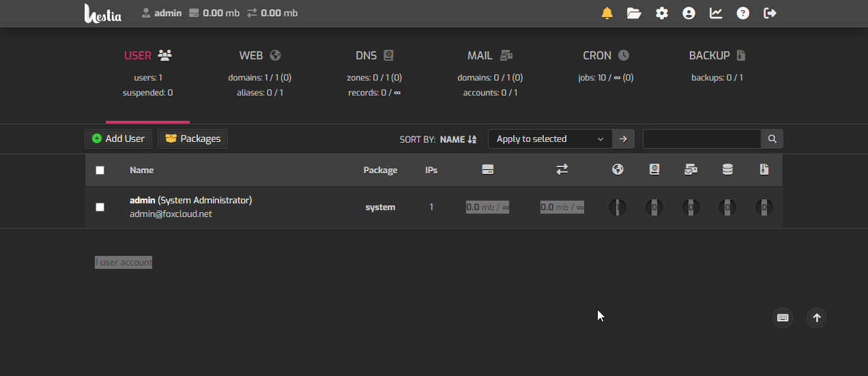Image resolution: width=868 pixels, height=376 pixels.
Task: Click the search magnifier button
Action: click(x=772, y=139)
